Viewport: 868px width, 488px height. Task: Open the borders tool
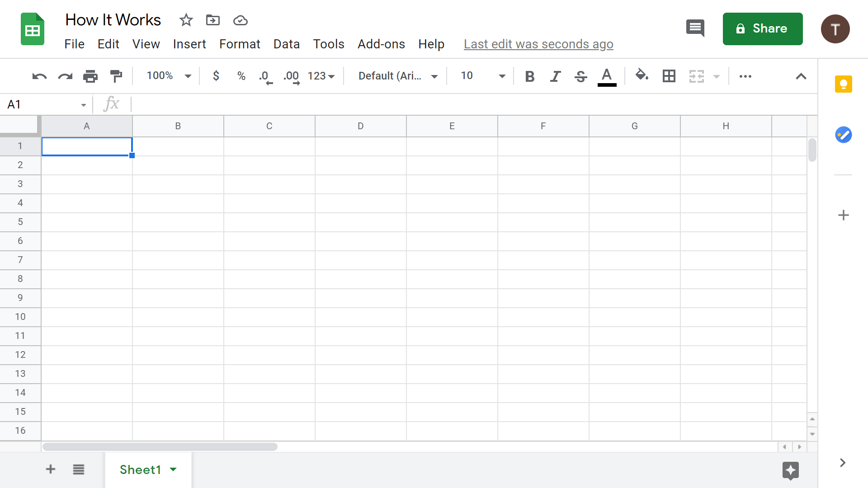pyautogui.click(x=669, y=76)
